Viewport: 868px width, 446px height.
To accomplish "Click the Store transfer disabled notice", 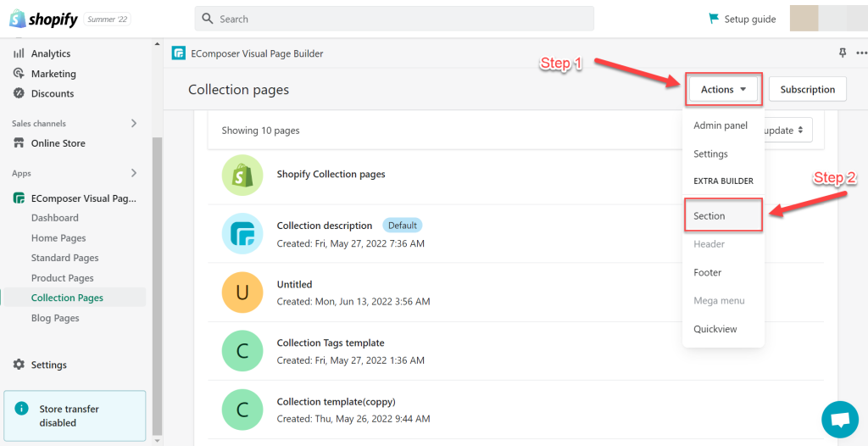I will coord(75,416).
